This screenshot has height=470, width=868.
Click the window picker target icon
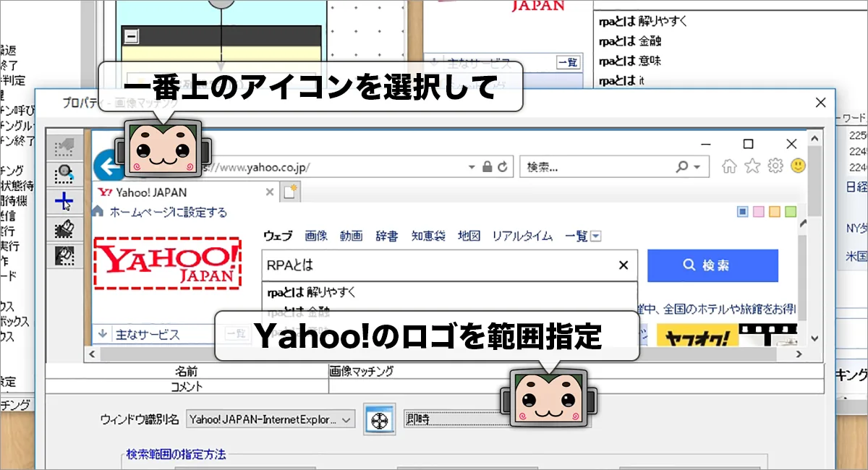380,419
